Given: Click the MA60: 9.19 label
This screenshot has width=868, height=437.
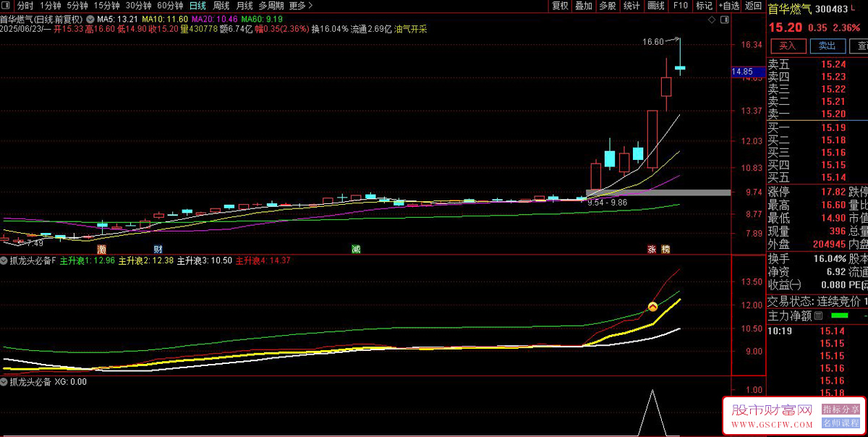Looking at the screenshot, I should click(x=262, y=19).
